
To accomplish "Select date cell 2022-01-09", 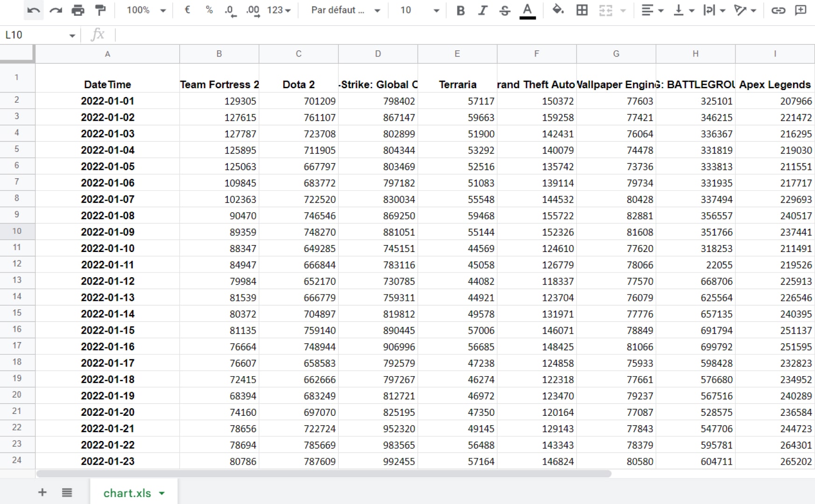I will [107, 232].
